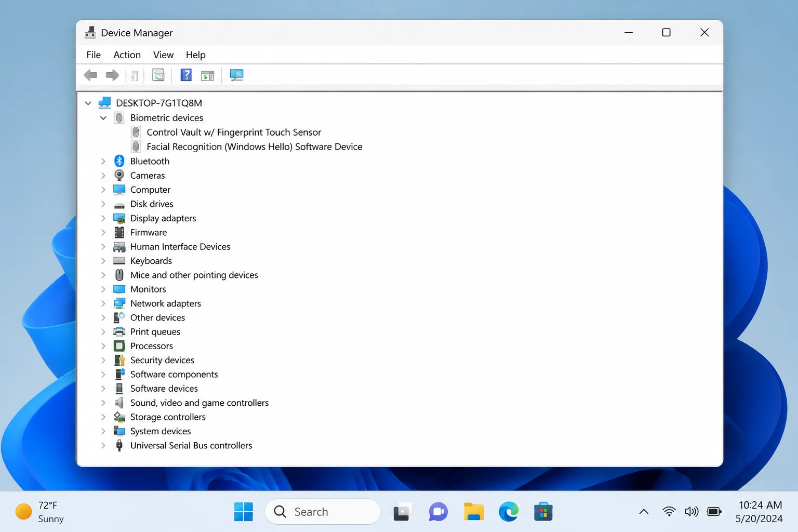Image resolution: width=798 pixels, height=532 pixels.
Task: Click the Keyboards icon
Action: [119, 261]
